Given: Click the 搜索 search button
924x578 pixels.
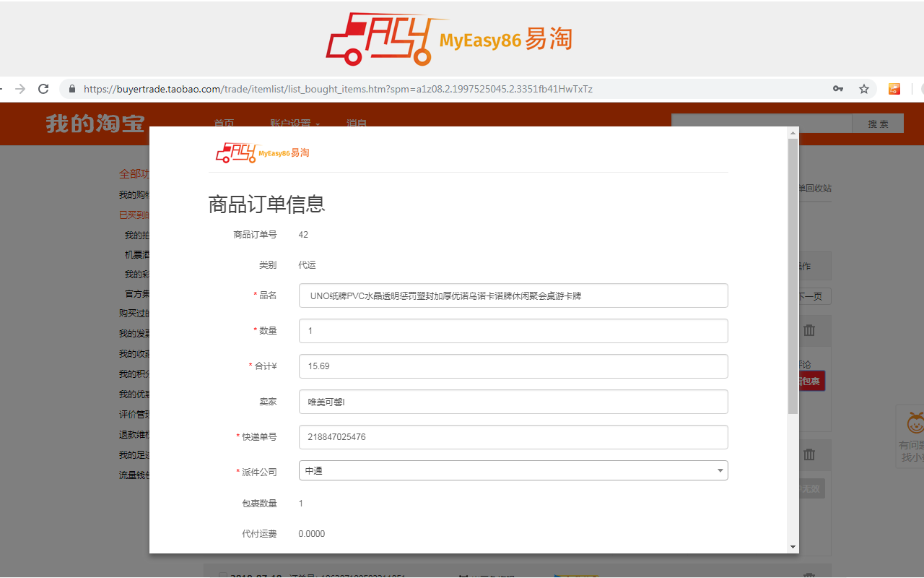Looking at the screenshot, I should coord(878,124).
